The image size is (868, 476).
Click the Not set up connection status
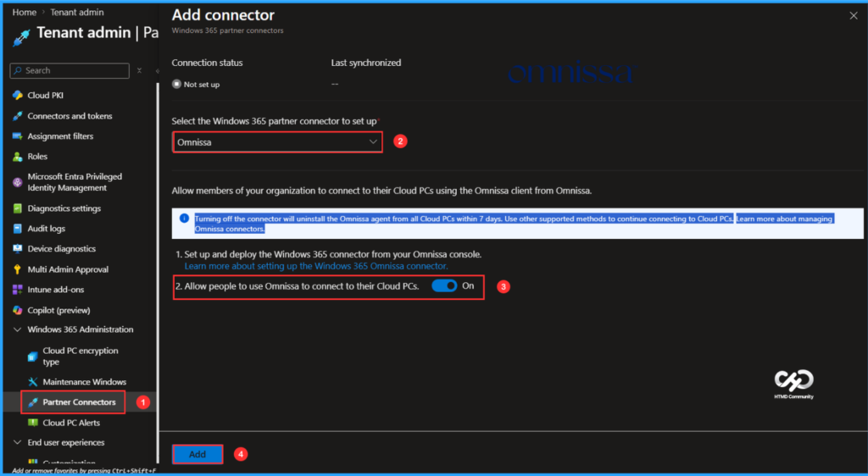coord(196,85)
